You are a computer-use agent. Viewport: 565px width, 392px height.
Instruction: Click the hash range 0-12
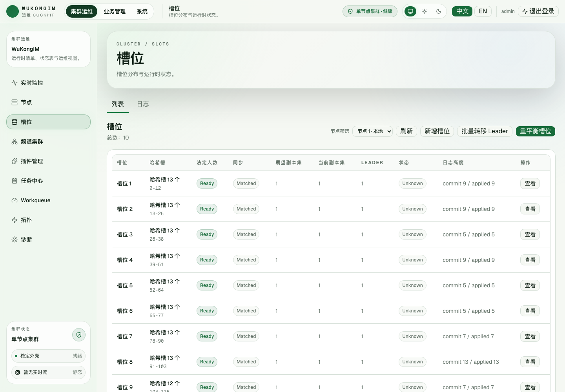pos(155,188)
